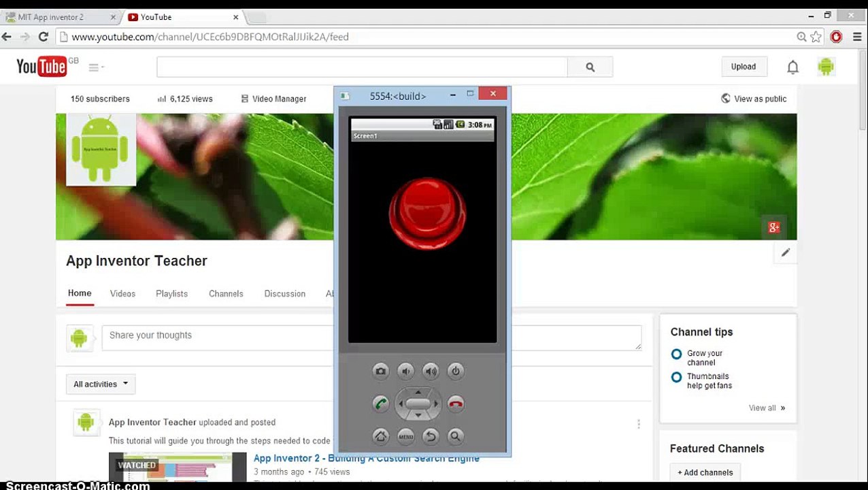The image size is (868, 490).
Task: Close the MIT App Inventor 2 tab
Action: [112, 17]
